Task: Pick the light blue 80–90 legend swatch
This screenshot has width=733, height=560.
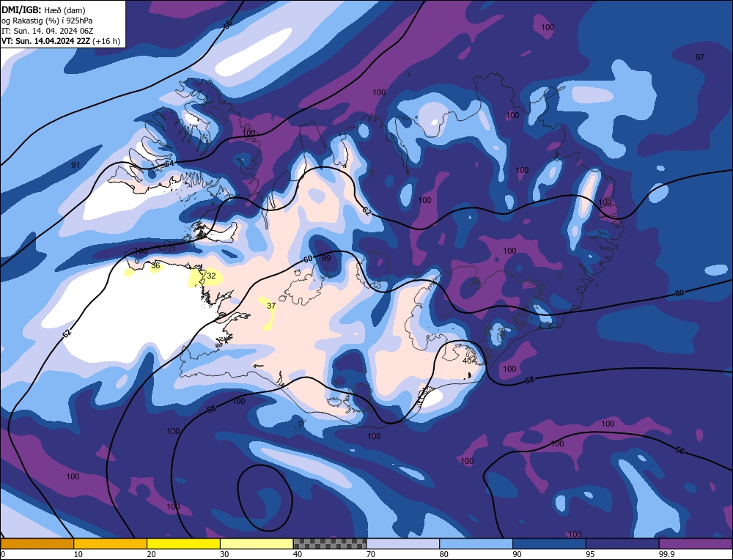Action: click(x=476, y=544)
